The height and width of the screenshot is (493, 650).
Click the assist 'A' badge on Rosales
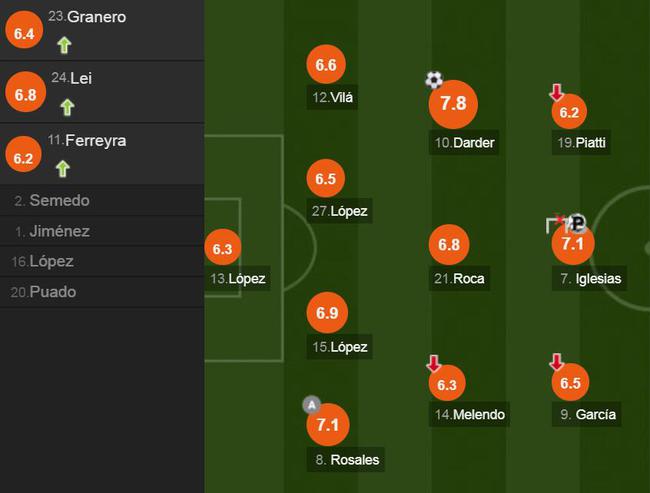pyautogui.click(x=312, y=405)
